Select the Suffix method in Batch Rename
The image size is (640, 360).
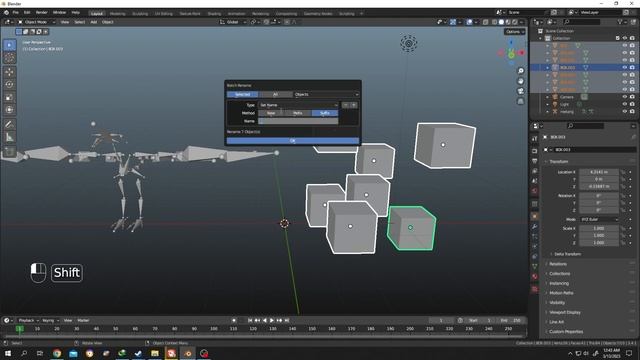(x=325, y=113)
